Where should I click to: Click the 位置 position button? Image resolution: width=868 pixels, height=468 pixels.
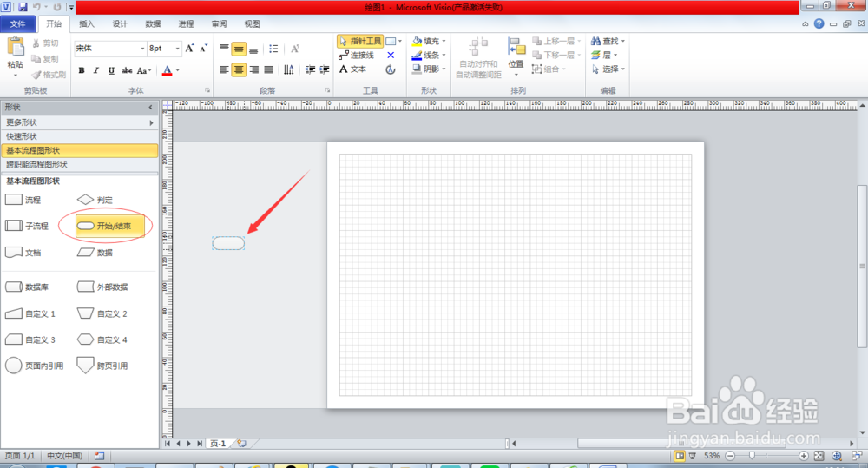click(516, 57)
